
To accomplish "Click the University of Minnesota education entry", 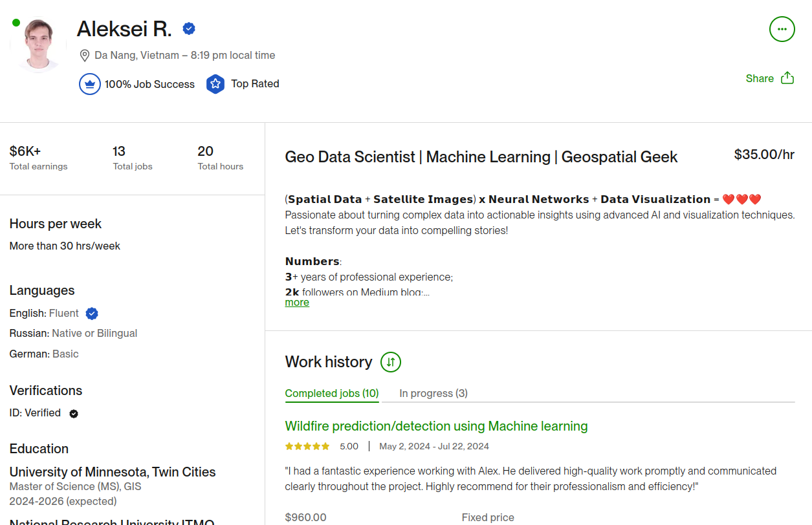I will [113, 472].
